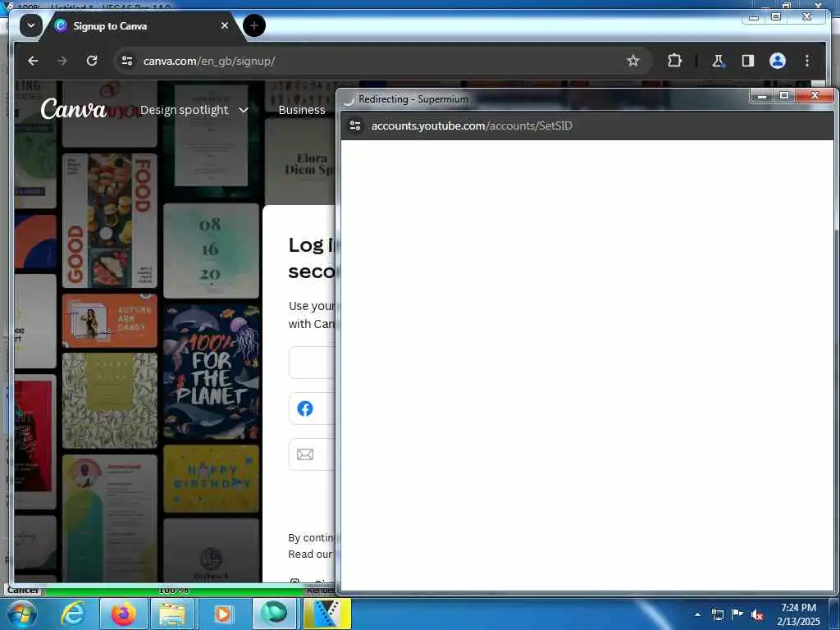Image resolution: width=840 pixels, height=630 pixels.
Task: Select the Happy Birthday template thumbnail
Action: pos(211,478)
